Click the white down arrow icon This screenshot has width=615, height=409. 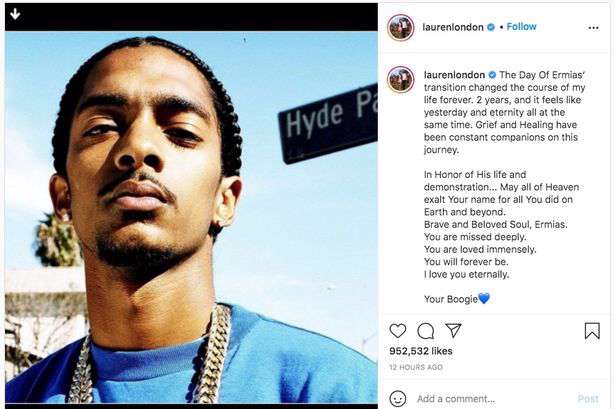click(15, 14)
